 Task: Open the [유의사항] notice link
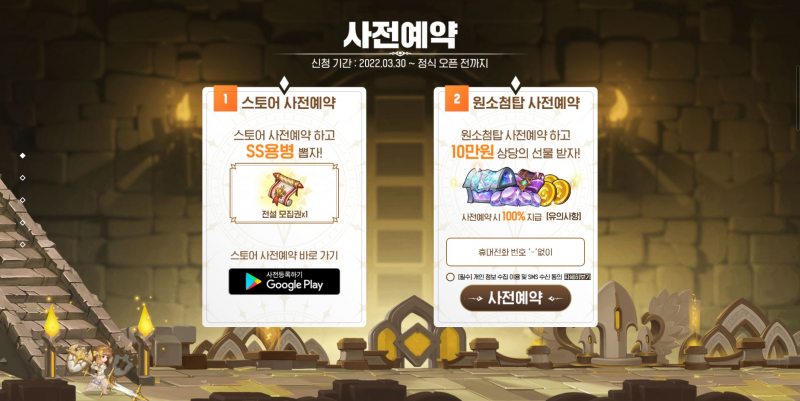pos(563,217)
